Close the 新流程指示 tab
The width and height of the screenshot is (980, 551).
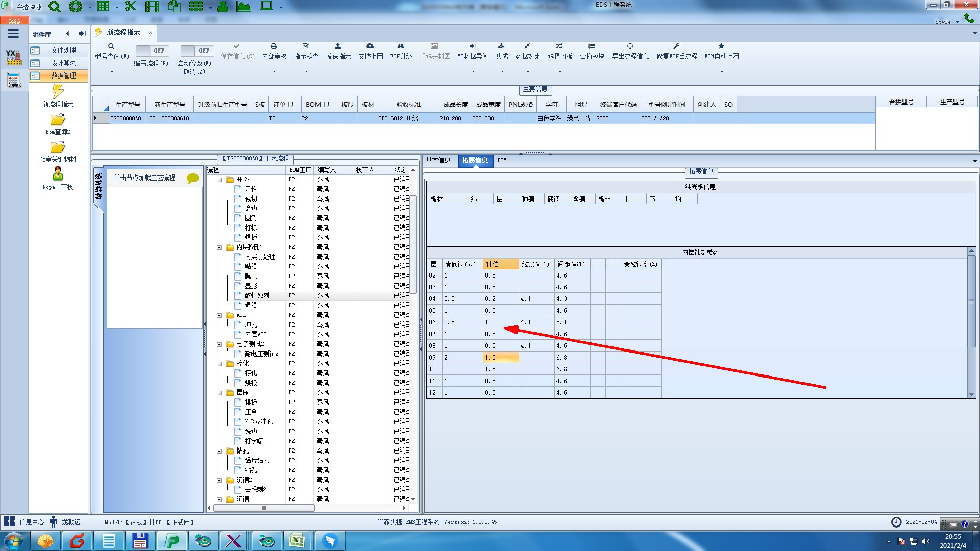[x=150, y=33]
